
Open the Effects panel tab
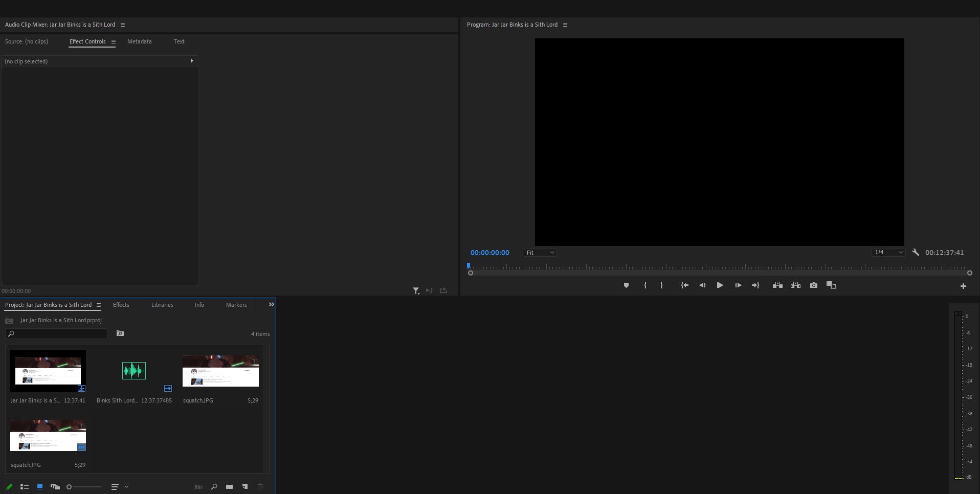[x=121, y=304]
